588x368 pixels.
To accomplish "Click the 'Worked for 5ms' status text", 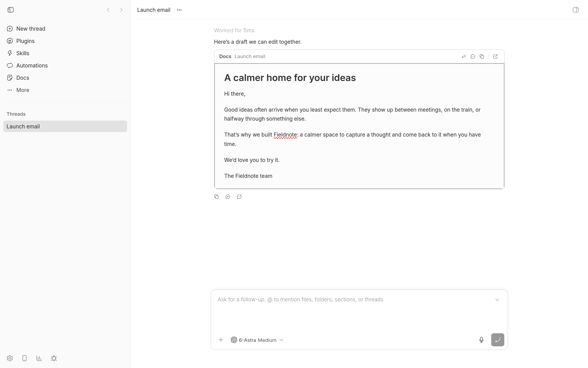I will click(234, 30).
